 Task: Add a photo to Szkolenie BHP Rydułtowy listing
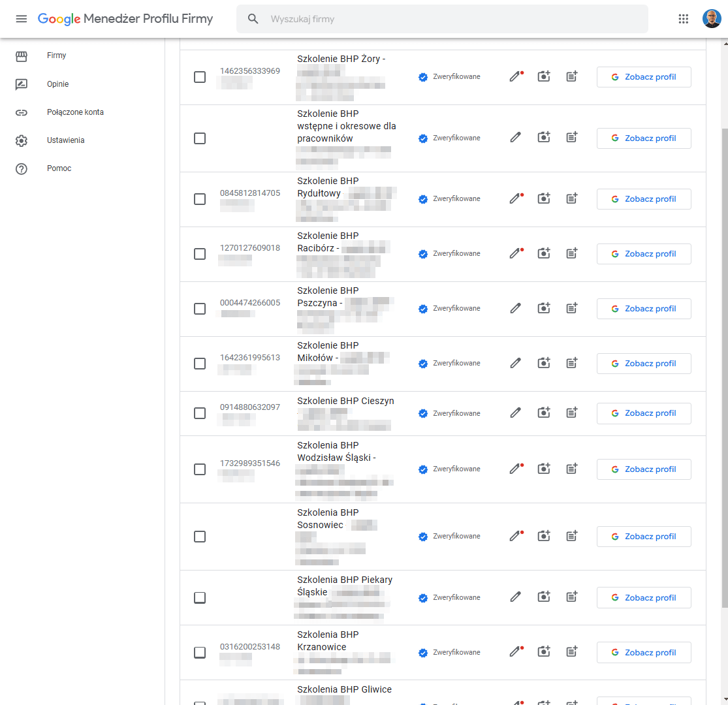click(543, 198)
